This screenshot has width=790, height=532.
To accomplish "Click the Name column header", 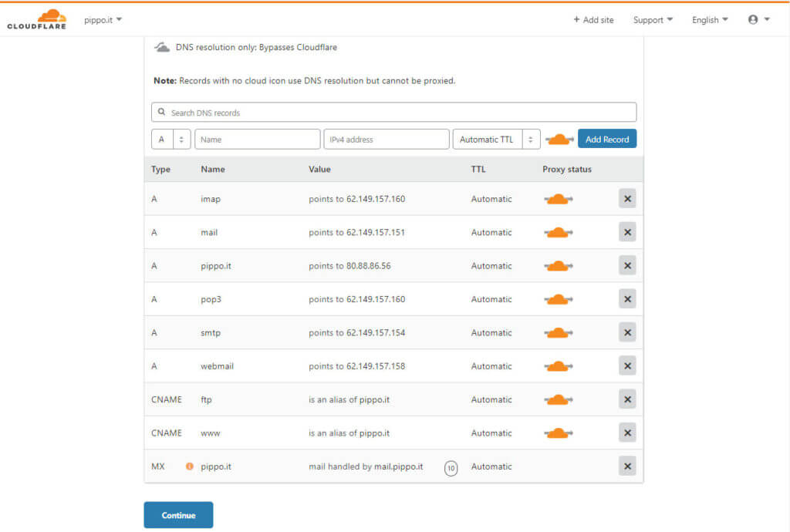I will pos(213,170).
